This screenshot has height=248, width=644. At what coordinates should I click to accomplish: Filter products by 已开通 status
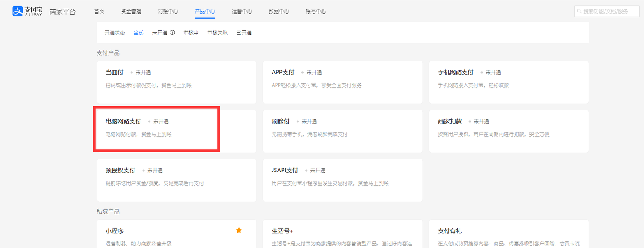point(244,33)
